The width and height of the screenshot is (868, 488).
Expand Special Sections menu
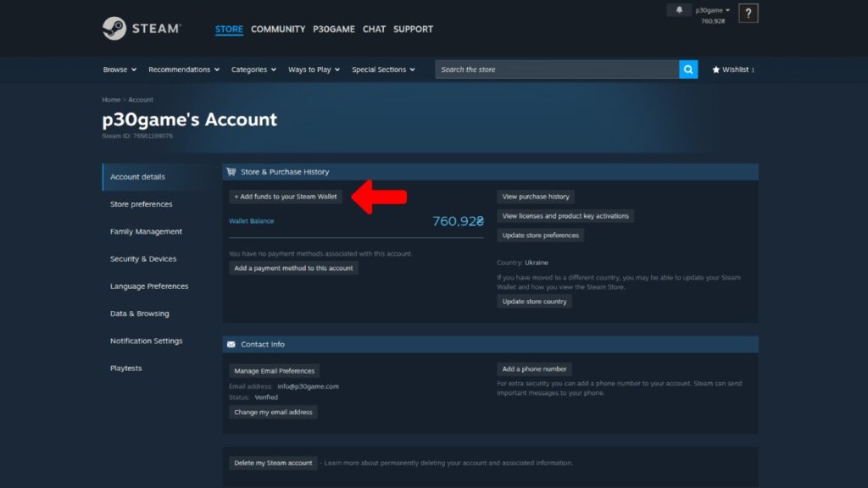click(383, 69)
